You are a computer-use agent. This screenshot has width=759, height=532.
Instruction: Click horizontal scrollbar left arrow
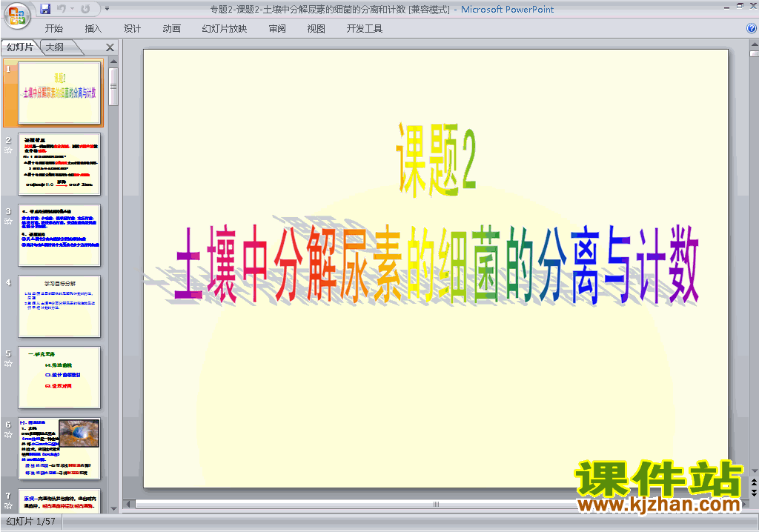(128, 504)
